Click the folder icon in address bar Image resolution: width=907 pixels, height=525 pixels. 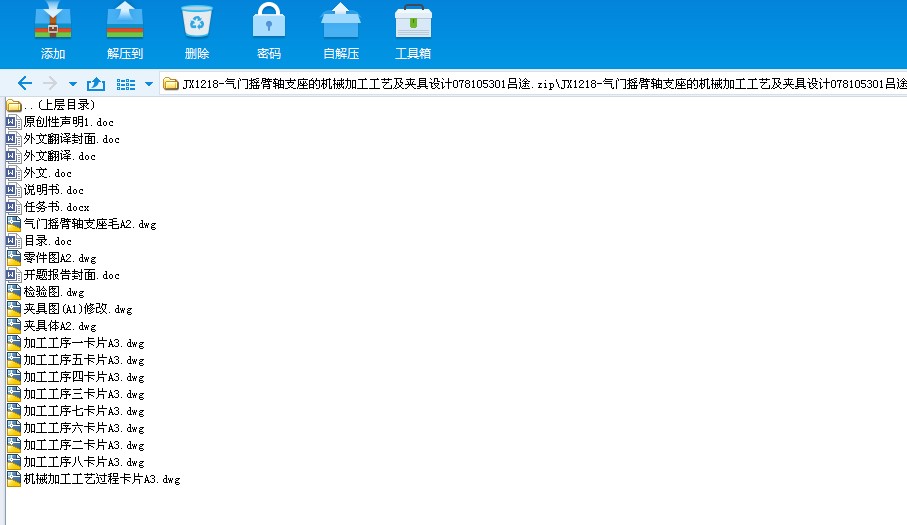[x=171, y=84]
